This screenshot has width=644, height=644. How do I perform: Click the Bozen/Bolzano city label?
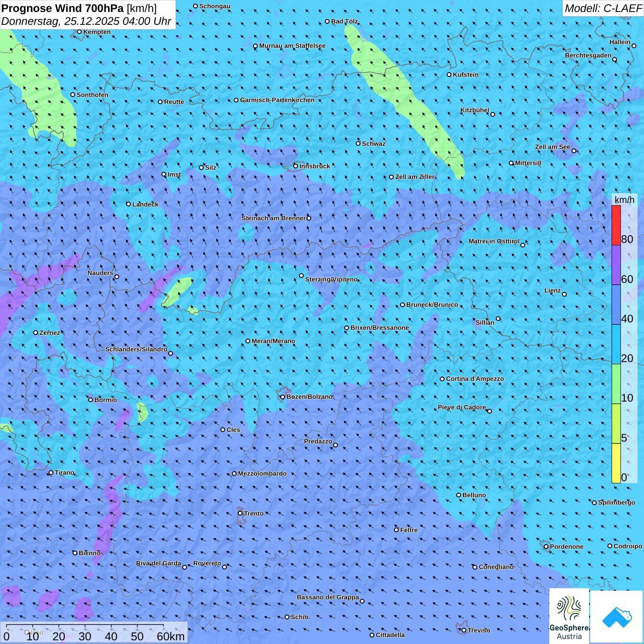coord(309,397)
